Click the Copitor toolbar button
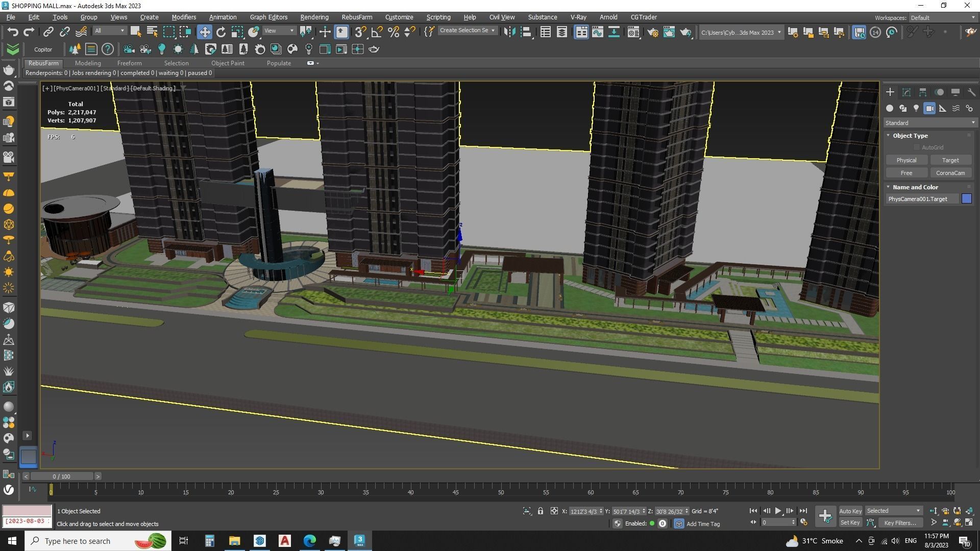This screenshot has height=551, width=980. 43,49
